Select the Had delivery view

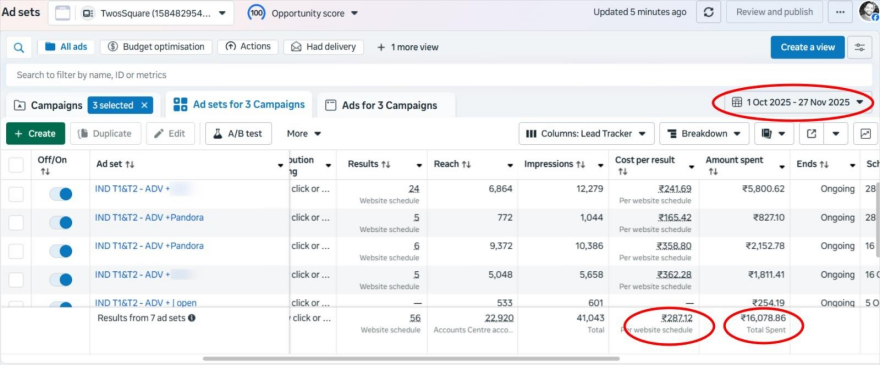coord(323,47)
